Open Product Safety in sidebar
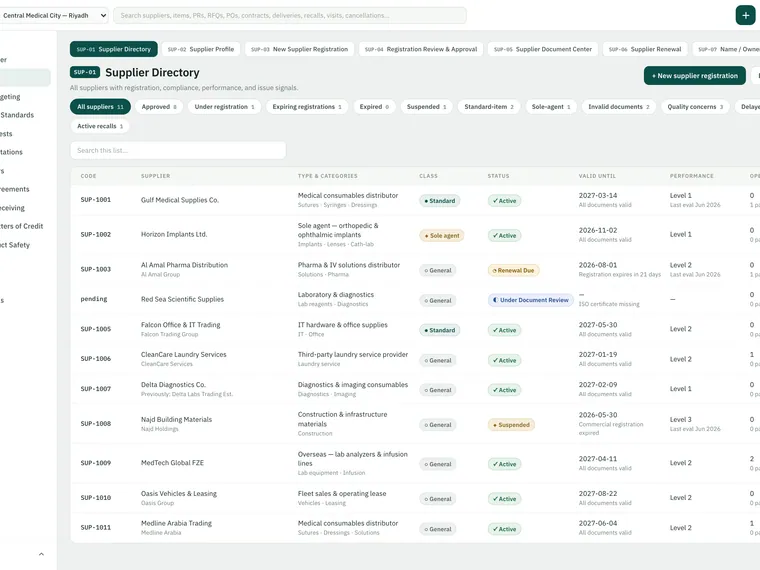The height and width of the screenshot is (570, 760). [x=15, y=245]
